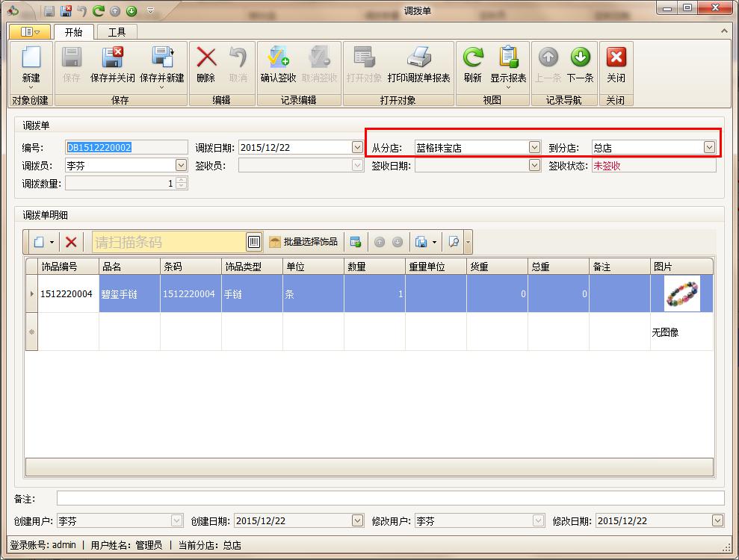Click the bracelet thumbnail image in grid
739x560 pixels.
point(682,294)
